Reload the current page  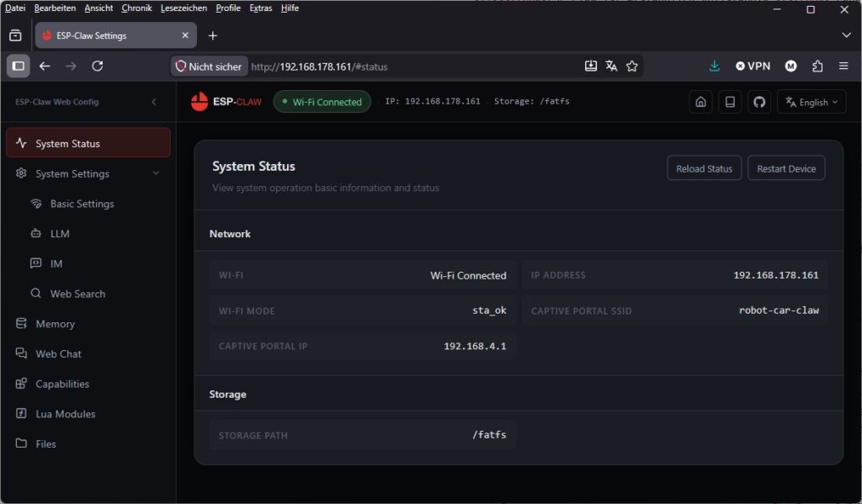(x=98, y=66)
